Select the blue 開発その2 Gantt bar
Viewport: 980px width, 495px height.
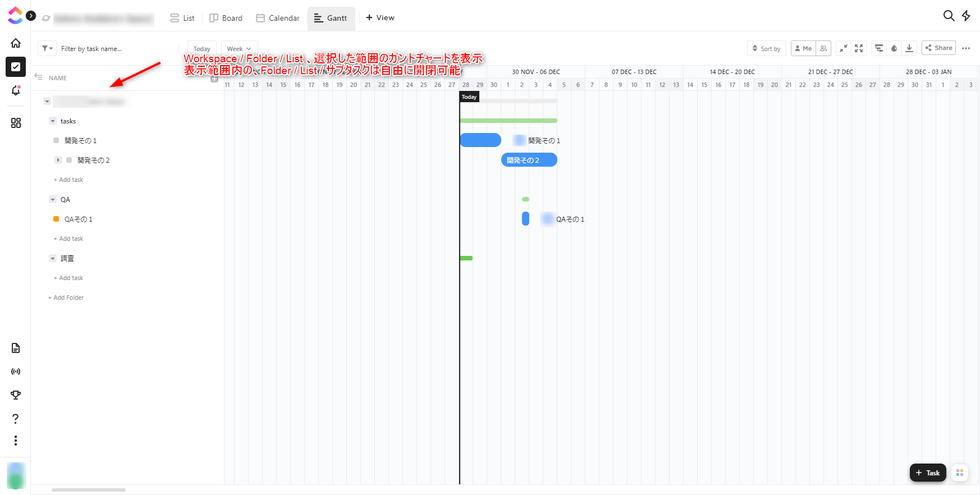click(529, 160)
